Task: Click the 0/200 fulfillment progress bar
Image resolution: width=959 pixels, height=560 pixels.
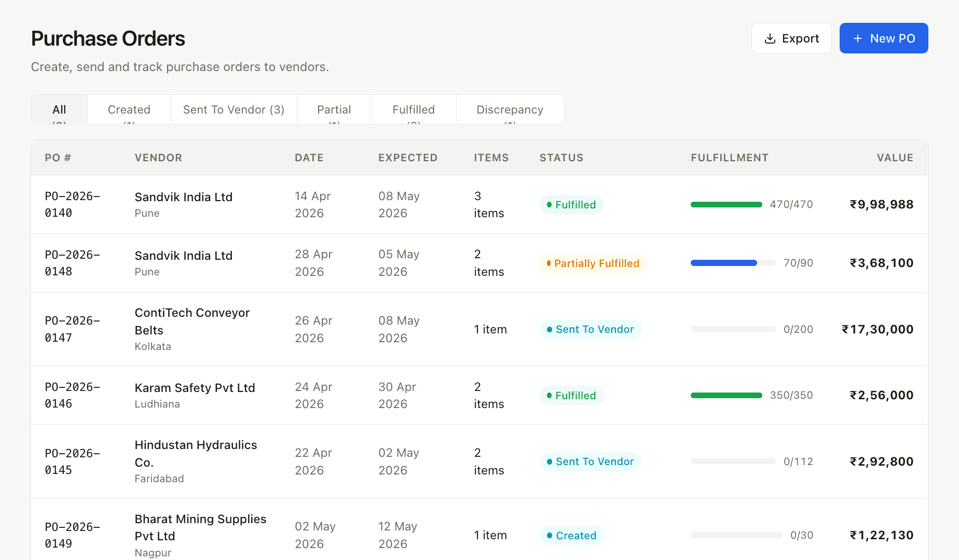Action: coord(733,329)
